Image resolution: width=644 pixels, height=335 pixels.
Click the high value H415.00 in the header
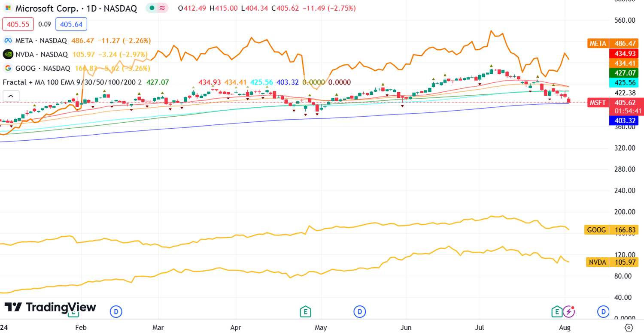coord(224,8)
